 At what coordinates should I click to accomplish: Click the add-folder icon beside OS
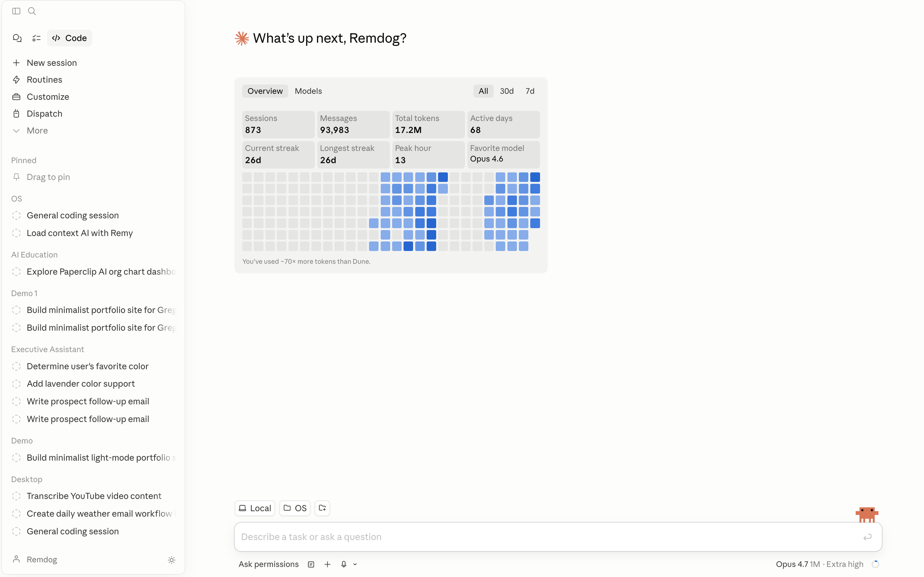322,508
